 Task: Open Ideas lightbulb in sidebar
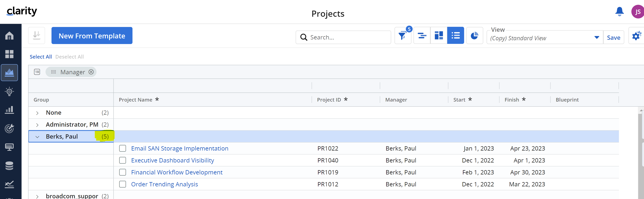[x=10, y=91]
